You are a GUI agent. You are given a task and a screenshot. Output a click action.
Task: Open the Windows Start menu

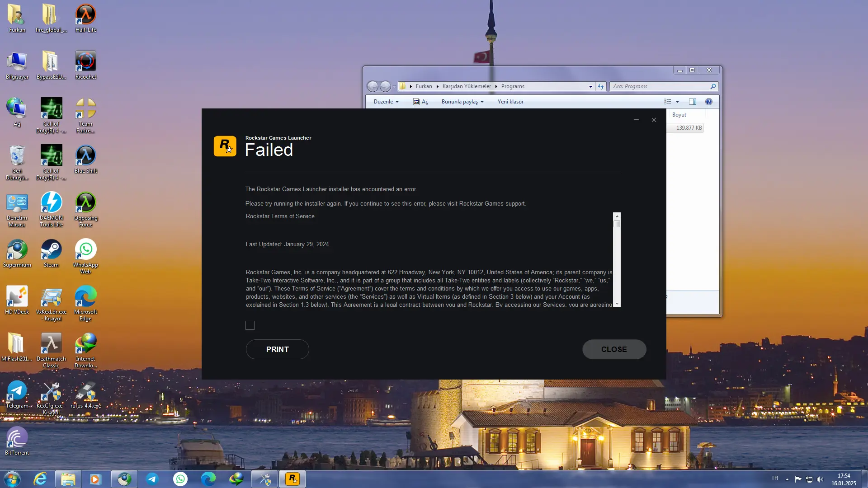12,479
